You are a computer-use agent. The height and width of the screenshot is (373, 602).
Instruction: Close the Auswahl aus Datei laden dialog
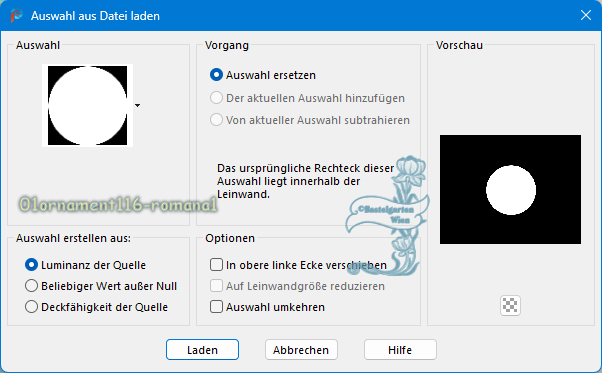[586, 15]
